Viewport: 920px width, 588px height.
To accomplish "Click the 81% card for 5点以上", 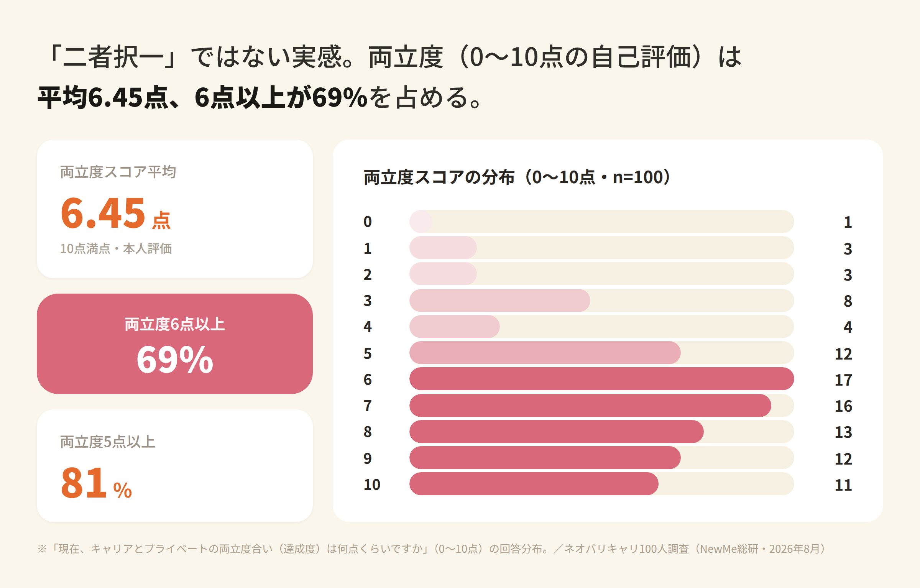I will [x=175, y=466].
